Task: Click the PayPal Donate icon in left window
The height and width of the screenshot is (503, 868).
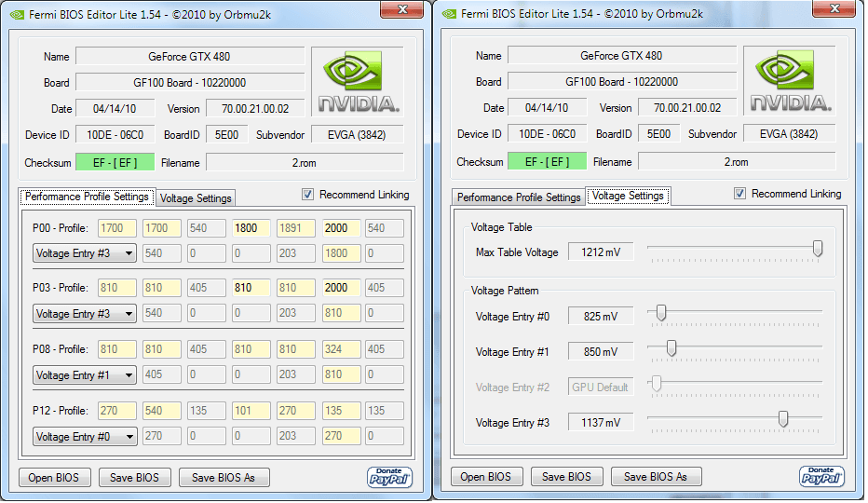Action: click(389, 478)
